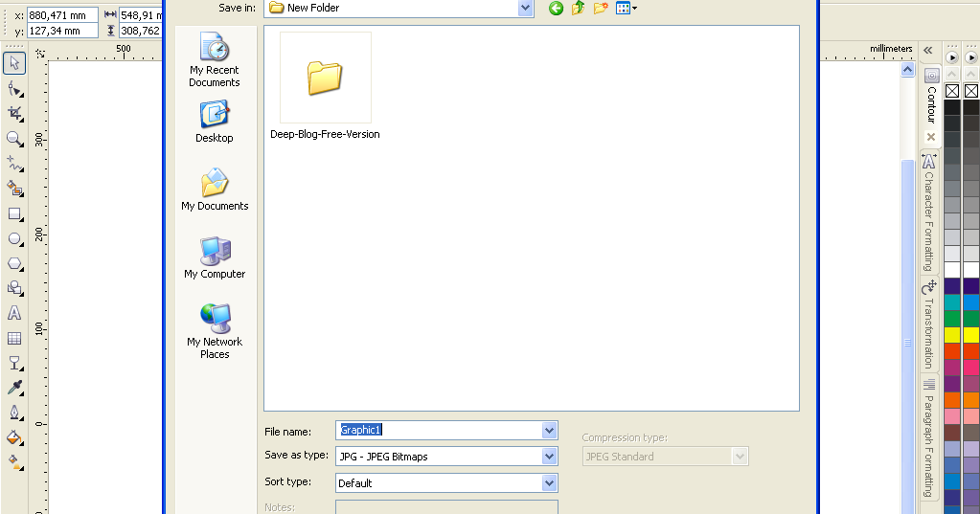Click the ruler origin icon at rulers' corner
The width and height of the screenshot is (980, 514).
click(x=40, y=54)
